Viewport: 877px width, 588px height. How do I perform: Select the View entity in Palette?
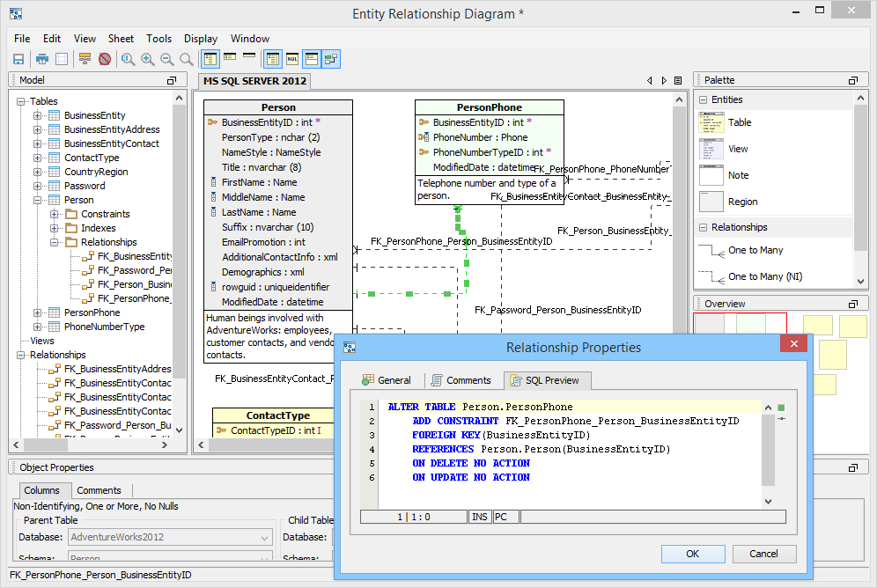(723, 150)
